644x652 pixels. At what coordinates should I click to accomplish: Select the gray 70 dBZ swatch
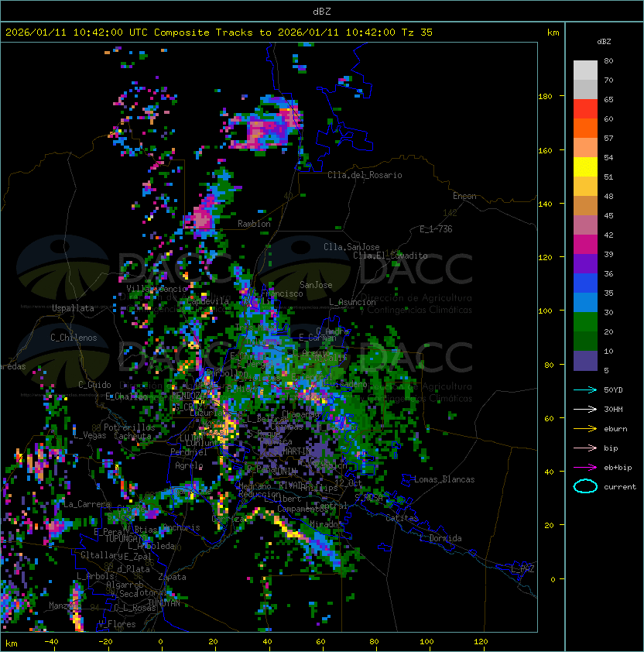click(585, 89)
